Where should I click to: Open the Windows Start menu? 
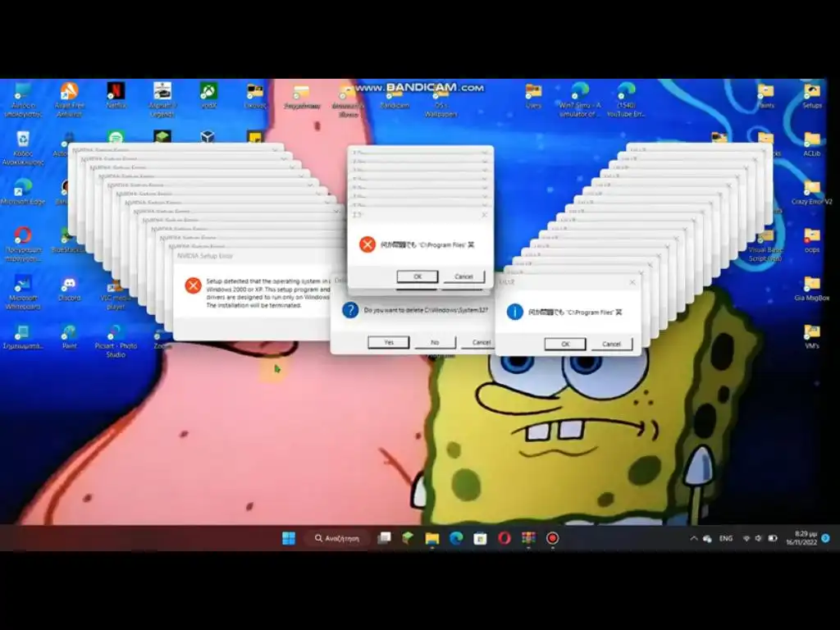tap(289, 538)
